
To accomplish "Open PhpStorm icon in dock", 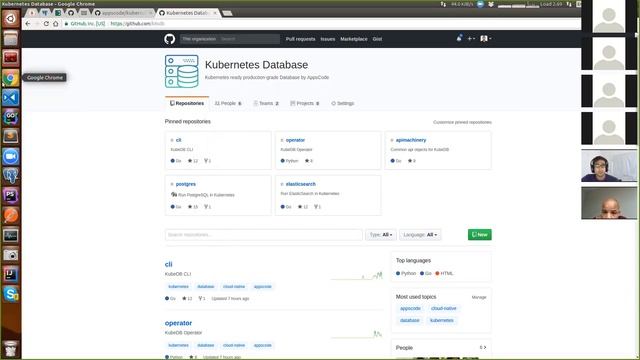I will (x=11, y=196).
